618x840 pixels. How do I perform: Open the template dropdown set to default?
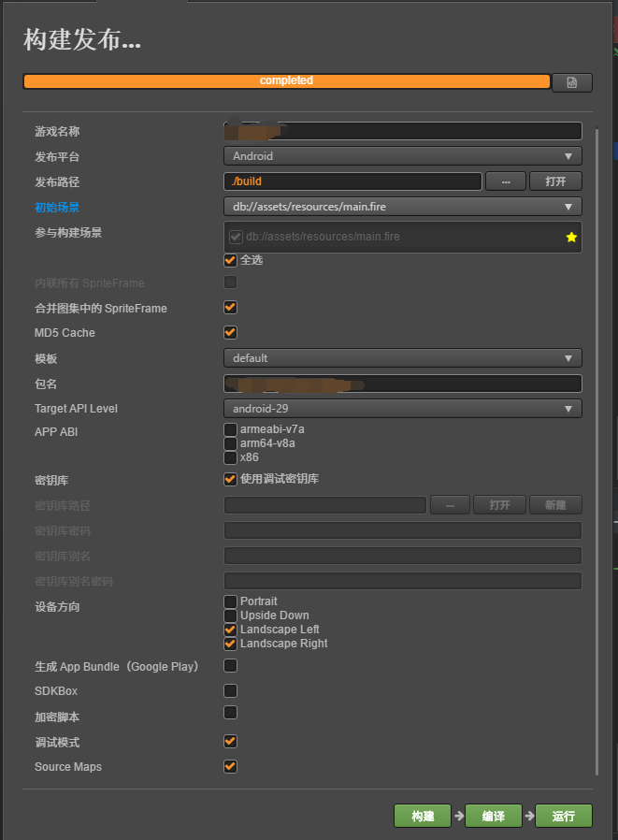[x=402, y=358]
